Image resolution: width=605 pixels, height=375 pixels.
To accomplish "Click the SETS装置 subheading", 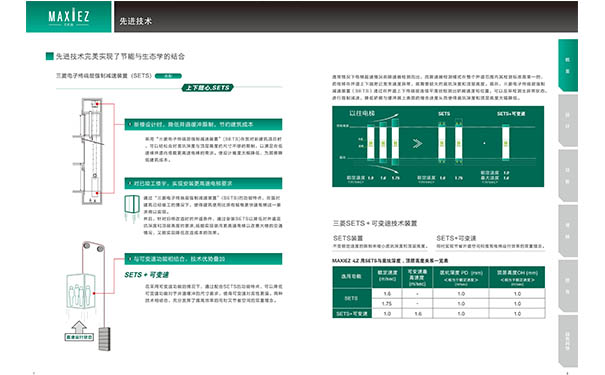I will pyautogui.click(x=348, y=238).
